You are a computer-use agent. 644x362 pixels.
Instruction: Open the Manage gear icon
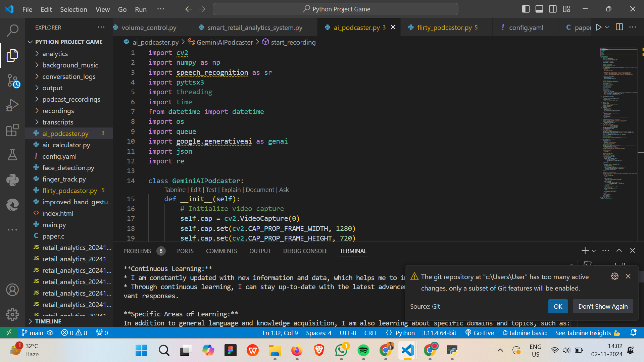pyautogui.click(x=12, y=314)
